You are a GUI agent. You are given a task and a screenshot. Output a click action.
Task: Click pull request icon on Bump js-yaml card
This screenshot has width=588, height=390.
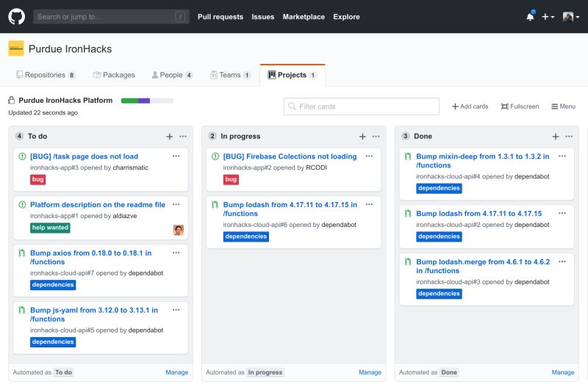(x=22, y=310)
